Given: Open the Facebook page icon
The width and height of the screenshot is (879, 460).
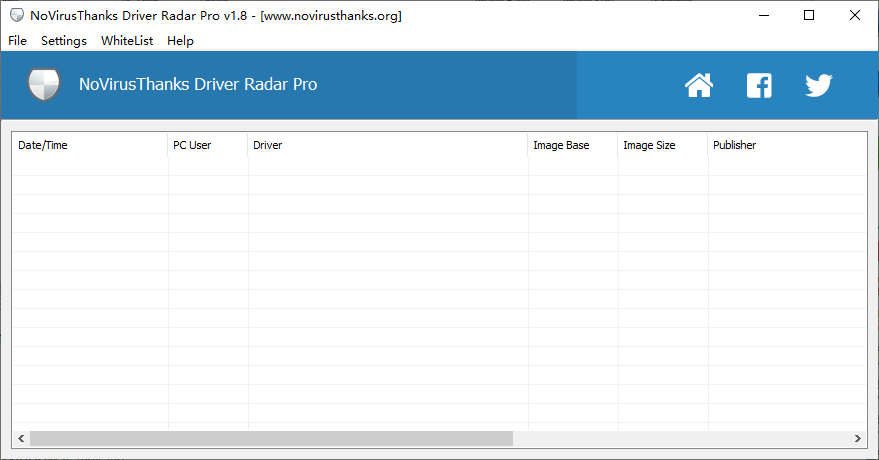Looking at the screenshot, I should coord(759,86).
